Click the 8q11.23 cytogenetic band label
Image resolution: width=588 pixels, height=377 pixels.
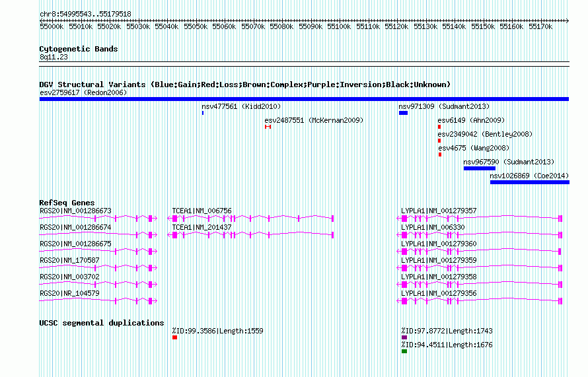54,57
